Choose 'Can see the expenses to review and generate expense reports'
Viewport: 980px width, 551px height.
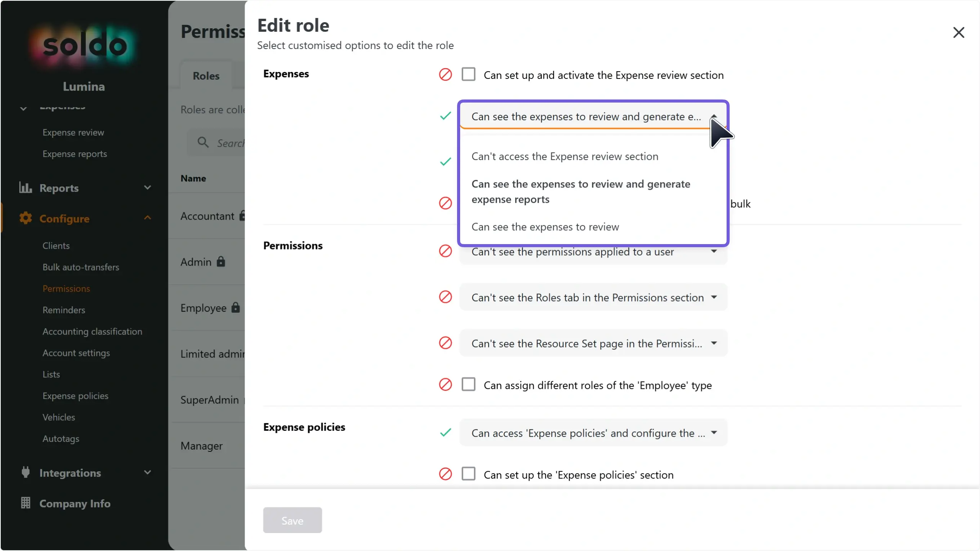(x=593, y=192)
